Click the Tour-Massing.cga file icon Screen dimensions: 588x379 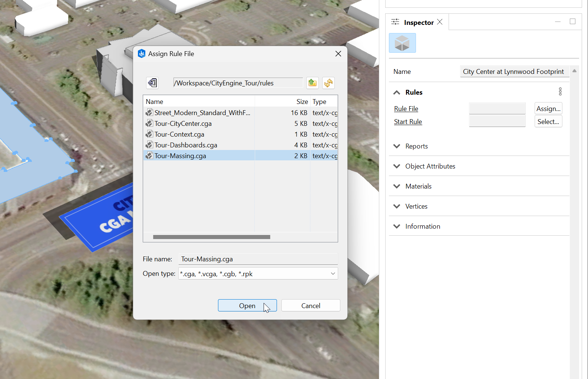click(149, 156)
